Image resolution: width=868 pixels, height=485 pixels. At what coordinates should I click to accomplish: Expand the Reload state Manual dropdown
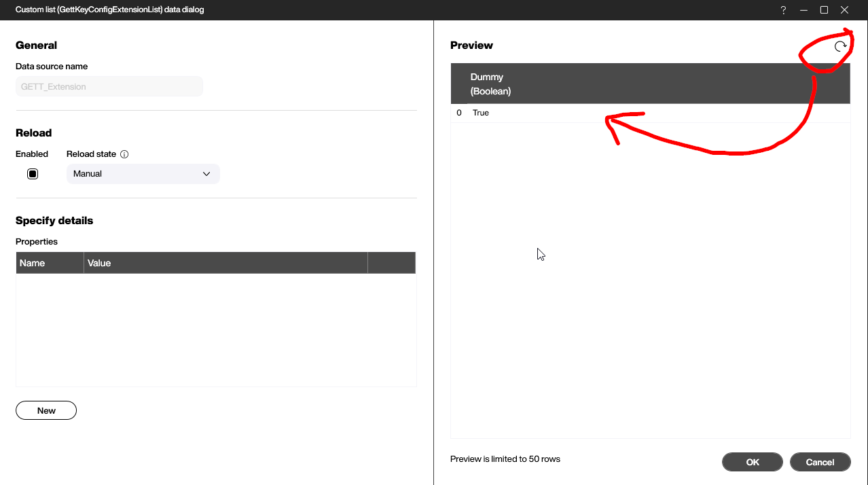[143, 174]
